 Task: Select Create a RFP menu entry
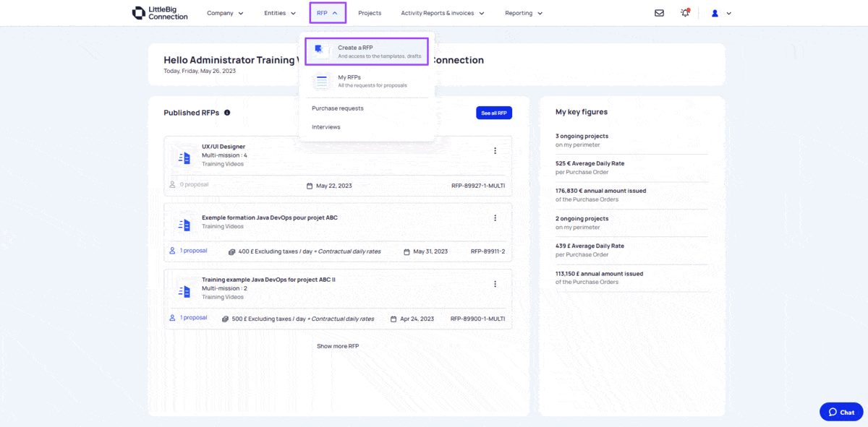point(367,51)
